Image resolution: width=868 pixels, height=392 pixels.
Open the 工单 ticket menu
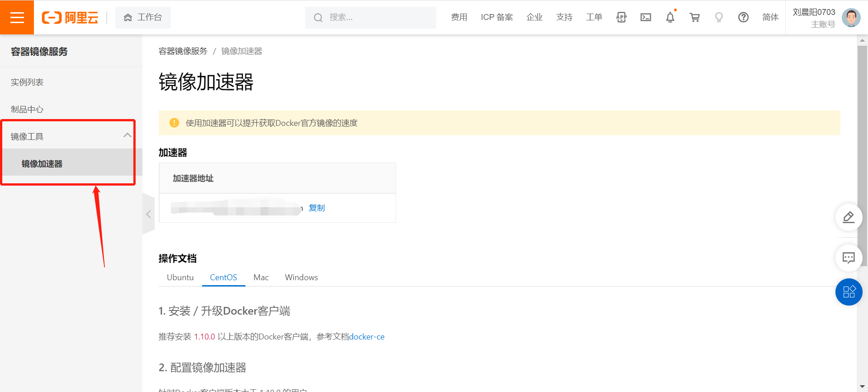tap(594, 17)
